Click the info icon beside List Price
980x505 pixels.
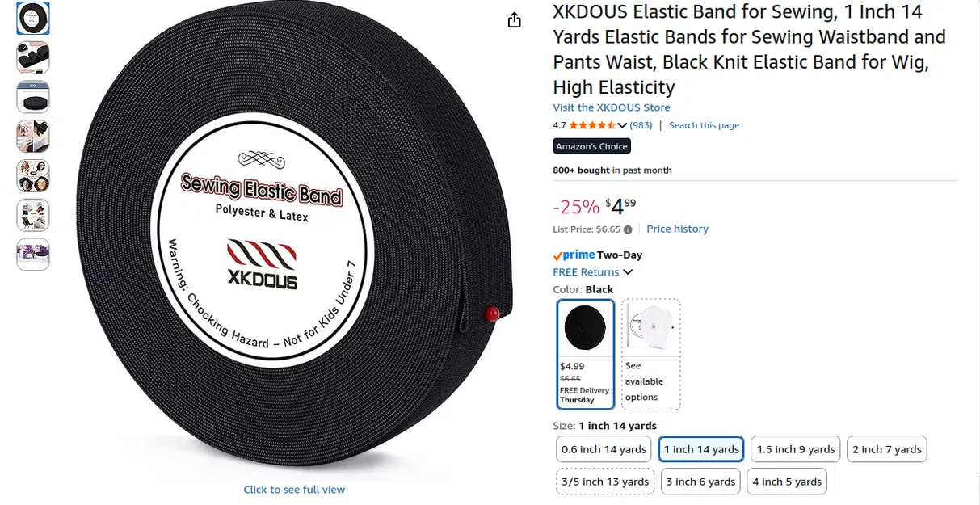628,229
